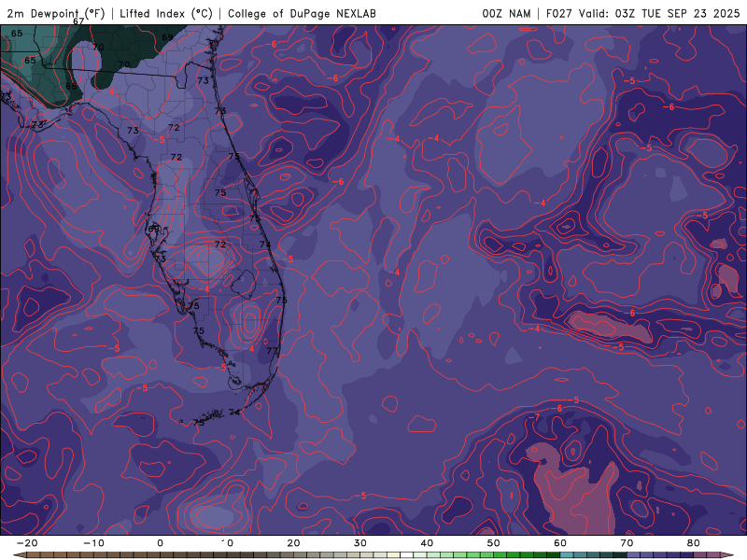Viewport: 747px width, 560px height.
Task: Click the "-20" colorbar scale label
Action: pyautogui.click(x=27, y=543)
